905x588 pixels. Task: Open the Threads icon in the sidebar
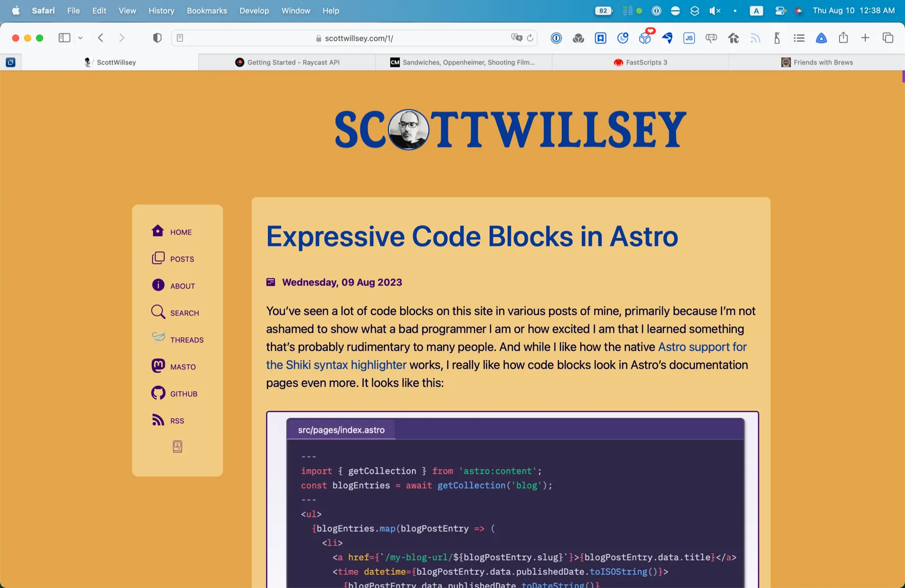(x=158, y=338)
